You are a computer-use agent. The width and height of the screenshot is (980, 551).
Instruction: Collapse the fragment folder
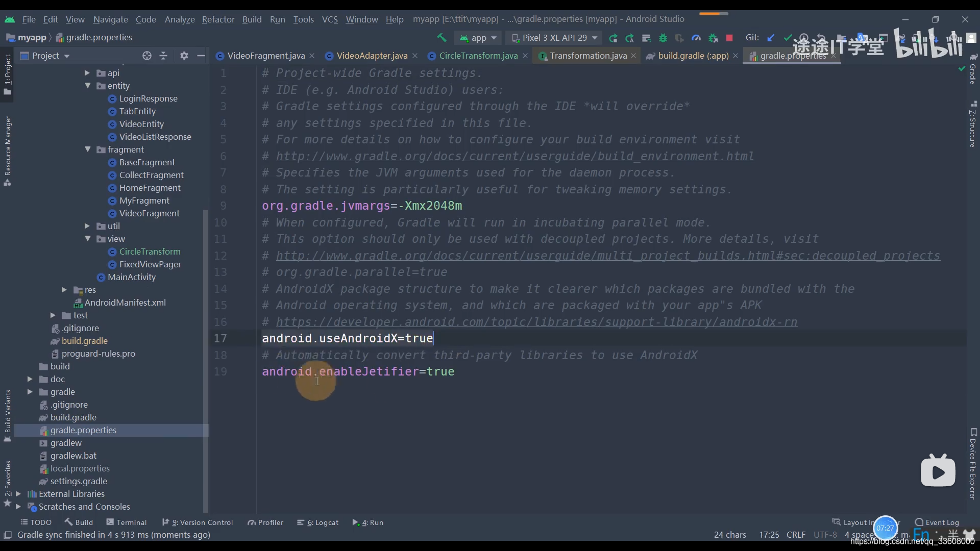(87, 149)
